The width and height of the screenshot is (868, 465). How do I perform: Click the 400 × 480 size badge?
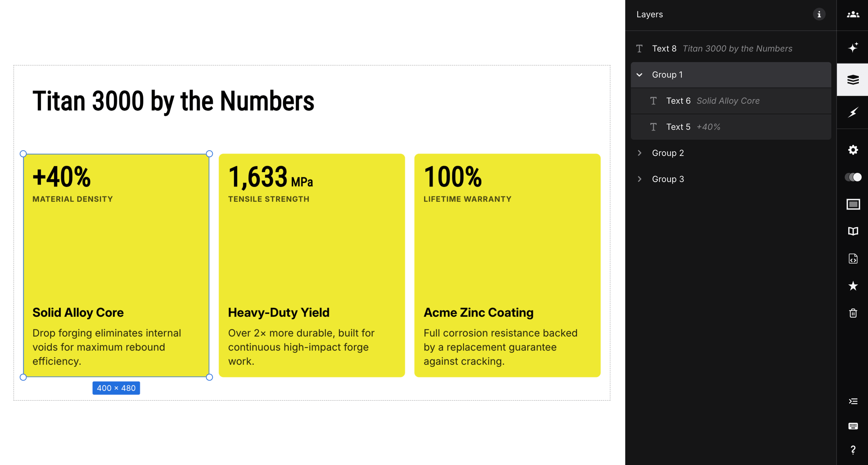coord(116,388)
